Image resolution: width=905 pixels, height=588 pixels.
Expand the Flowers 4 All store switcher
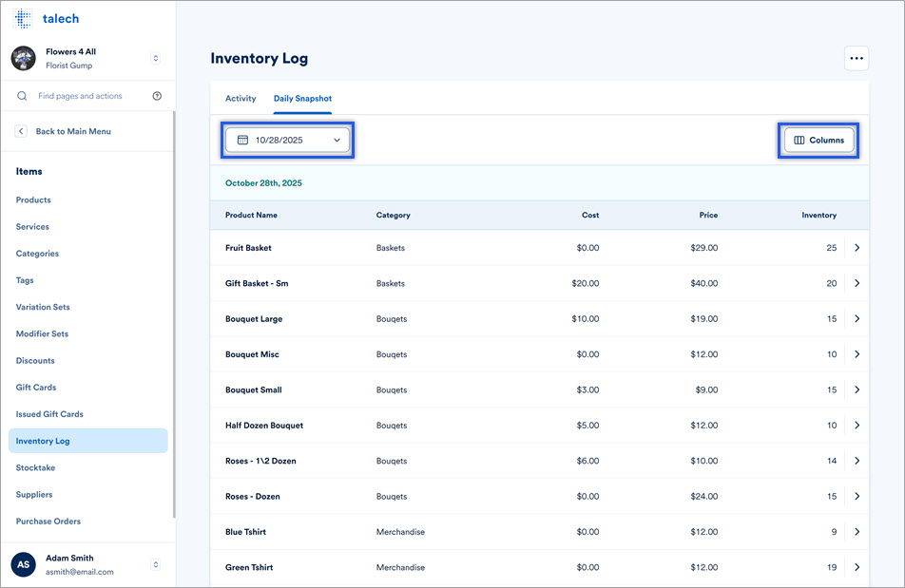[155, 58]
